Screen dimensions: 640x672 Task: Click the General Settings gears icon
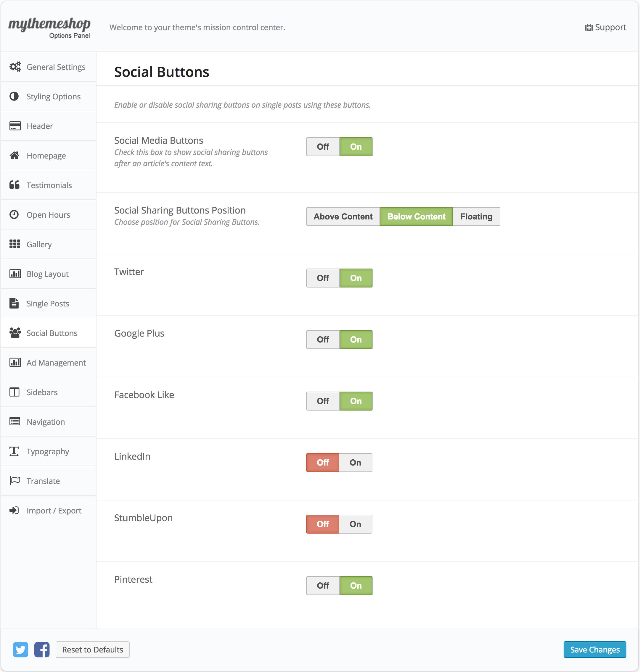pos(15,67)
